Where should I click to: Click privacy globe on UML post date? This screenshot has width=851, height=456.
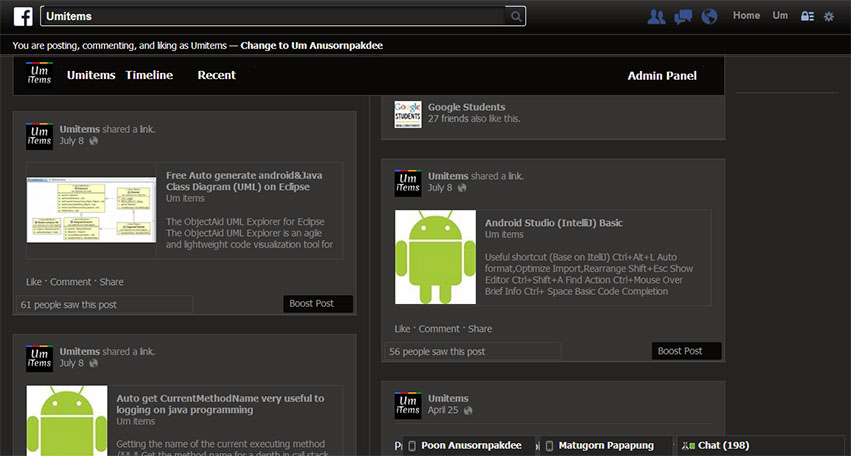click(93, 141)
